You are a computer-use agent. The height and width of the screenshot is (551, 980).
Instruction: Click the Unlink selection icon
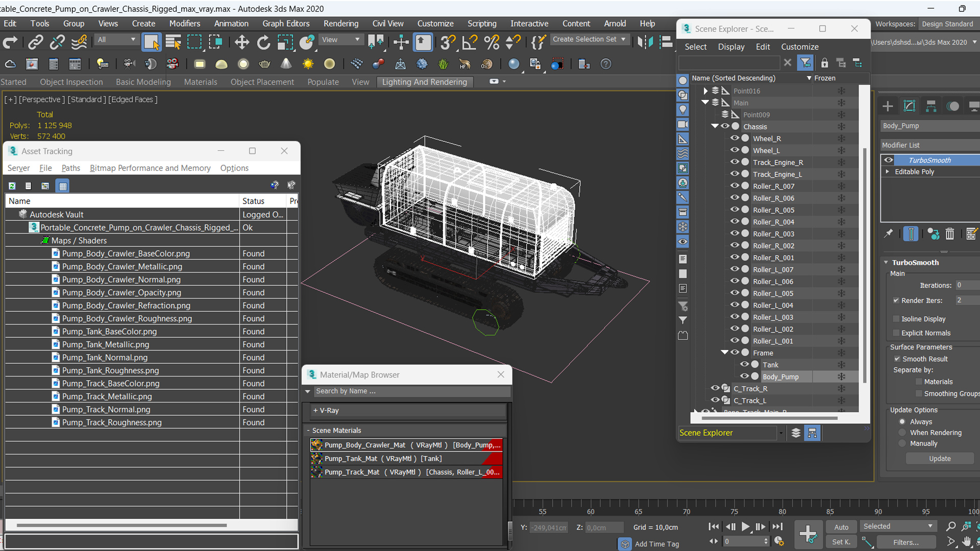click(x=57, y=42)
